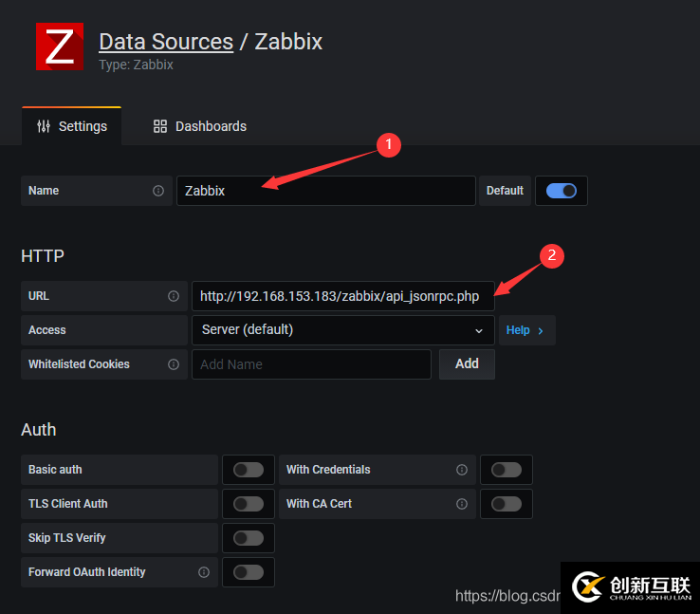Open the Dashboards tab
Screen dimensions: 700x614
tap(199, 126)
